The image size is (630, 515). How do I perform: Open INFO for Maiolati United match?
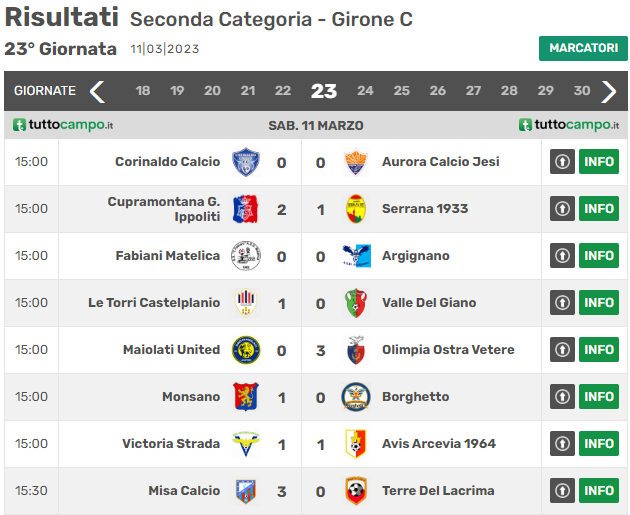click(x=599, y=349)
